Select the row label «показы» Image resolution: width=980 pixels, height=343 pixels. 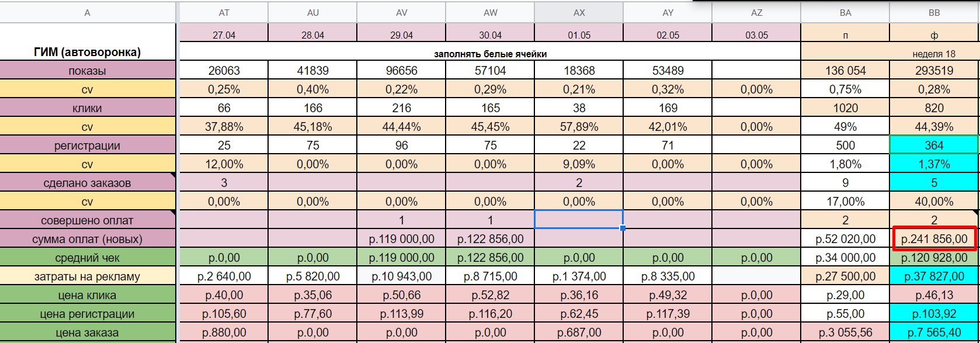click(x=88, y=71)
